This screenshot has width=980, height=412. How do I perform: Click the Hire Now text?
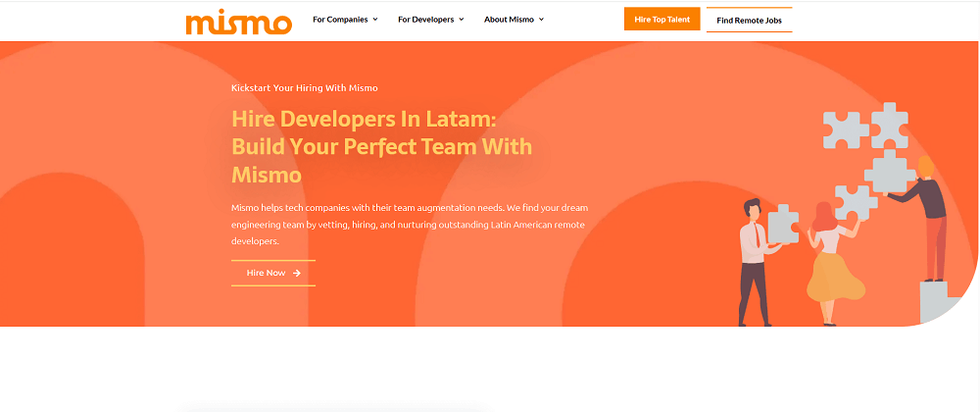(x=266, y=273)
